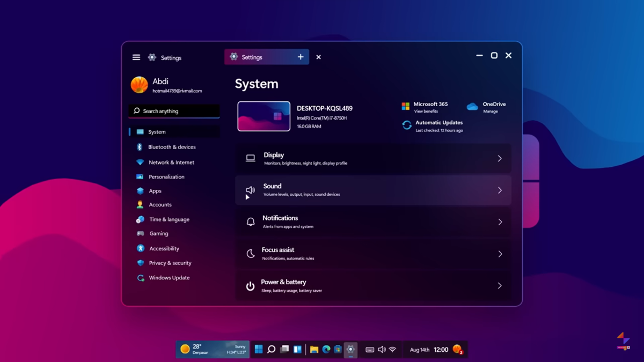
Task: Click the Privacy & security shield icon
Action: click(141, 263)
